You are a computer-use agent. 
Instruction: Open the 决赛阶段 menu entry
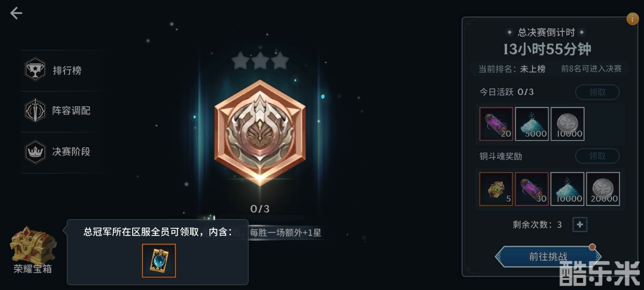[x=64, y=152]
